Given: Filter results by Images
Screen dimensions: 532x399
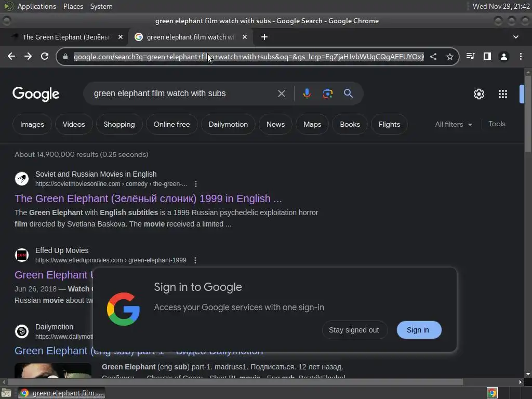Looking at the screenshot, I should [x=32, y=124].
